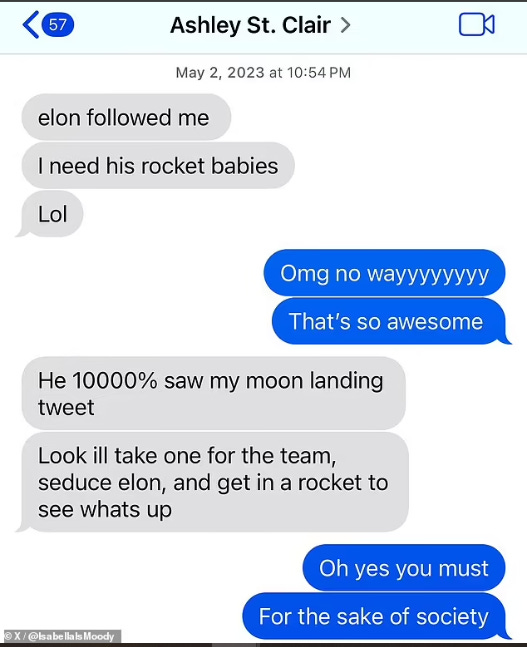The width and height of the screenshot is (527, 647).
Task: Tap the 'Oh yes you must' bubble
Action: tap(404, 568)
